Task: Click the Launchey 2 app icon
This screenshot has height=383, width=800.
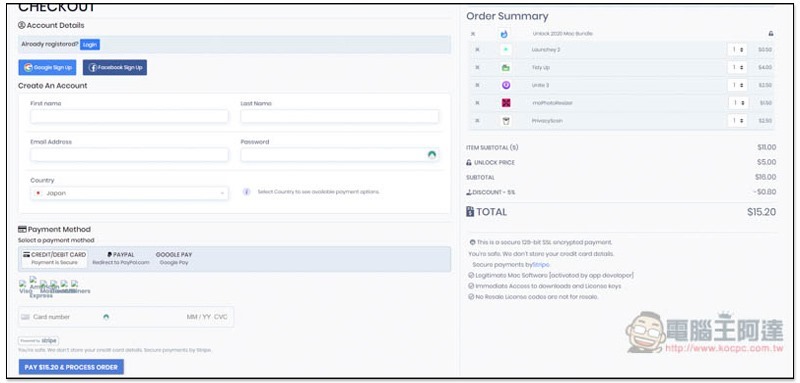Action: tap(506, 50)
